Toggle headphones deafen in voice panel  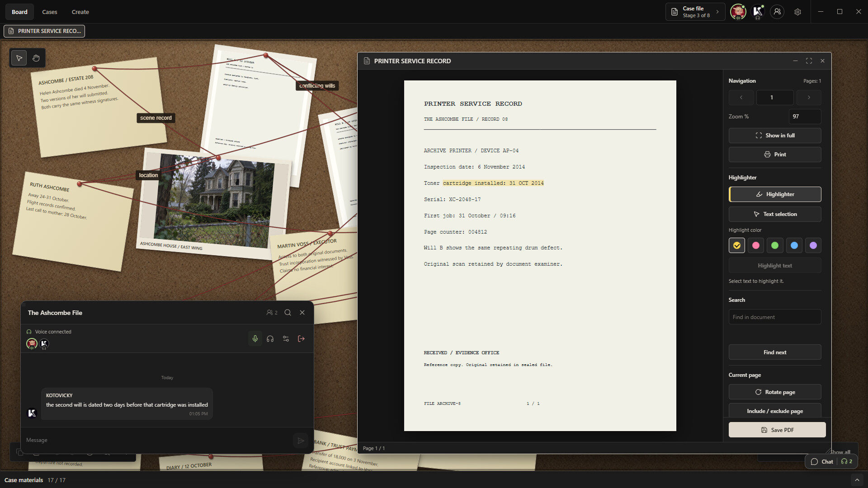pyautogui.click(x=270, y=339)
